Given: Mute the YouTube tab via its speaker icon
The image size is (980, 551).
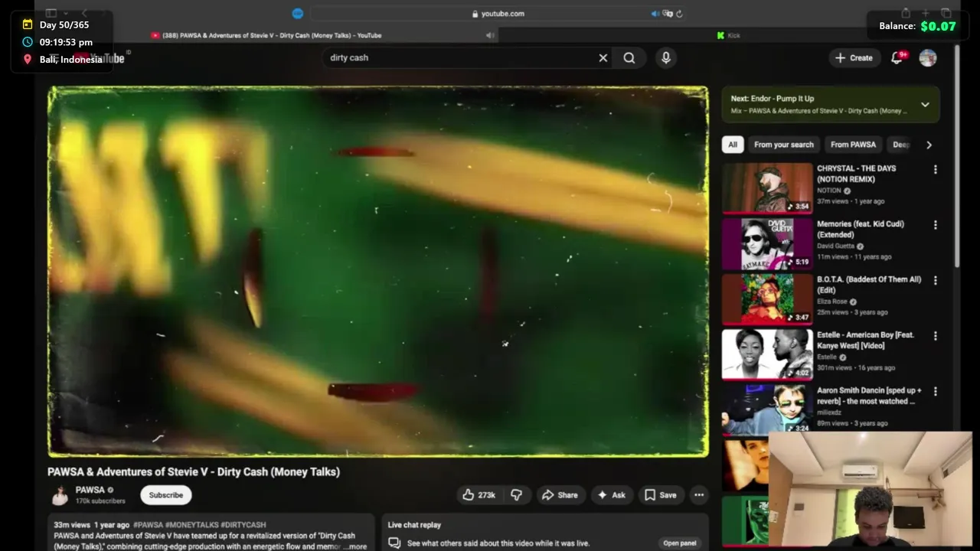Looking at the screenshot, I should click(x=490, y=35).
